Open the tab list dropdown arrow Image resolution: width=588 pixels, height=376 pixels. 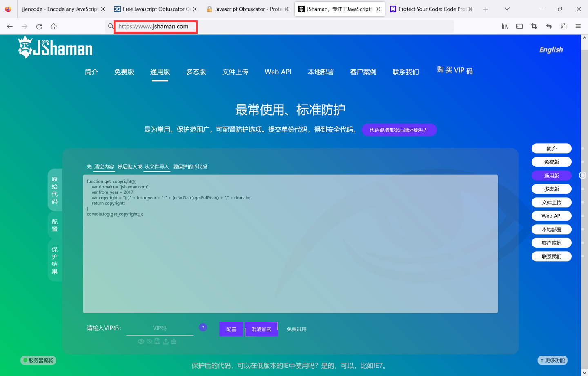point(507,9)
